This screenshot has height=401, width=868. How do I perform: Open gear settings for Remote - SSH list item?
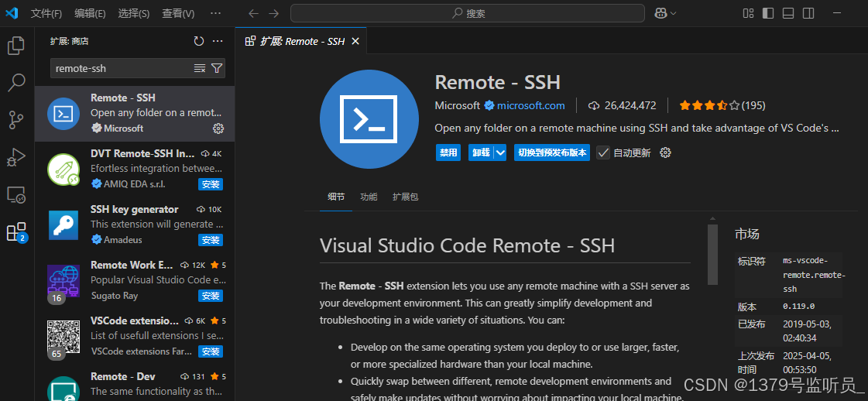[218, 129]
